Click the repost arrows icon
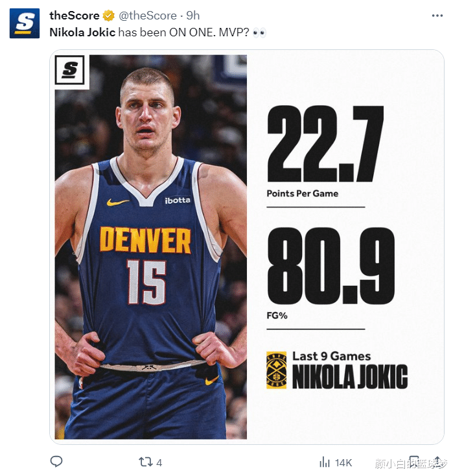 [145, 462]
